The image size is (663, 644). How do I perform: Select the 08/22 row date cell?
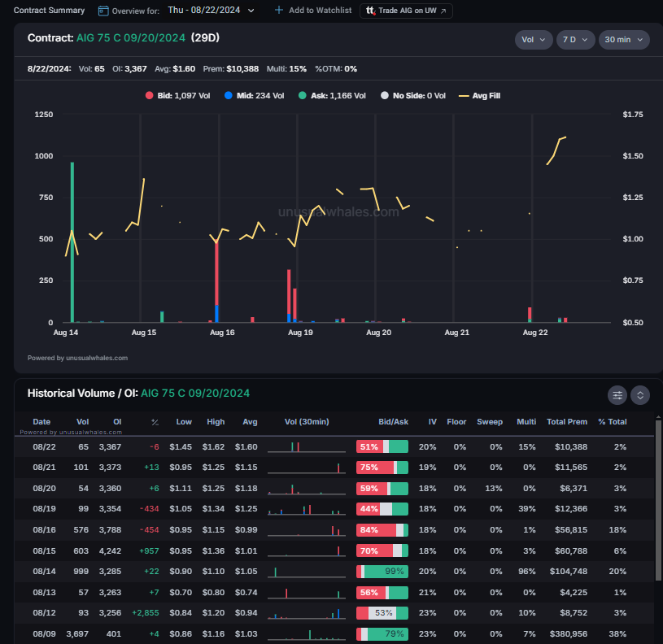(44, 446)
